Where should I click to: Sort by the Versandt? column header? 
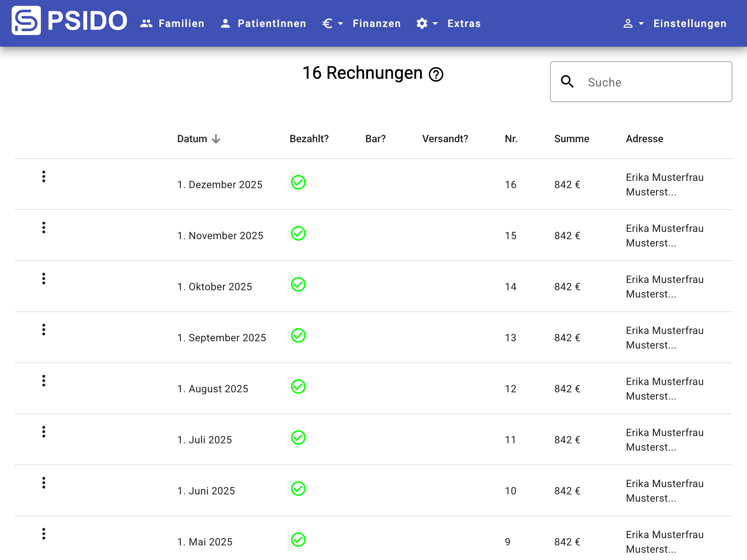tap(445, 139)
